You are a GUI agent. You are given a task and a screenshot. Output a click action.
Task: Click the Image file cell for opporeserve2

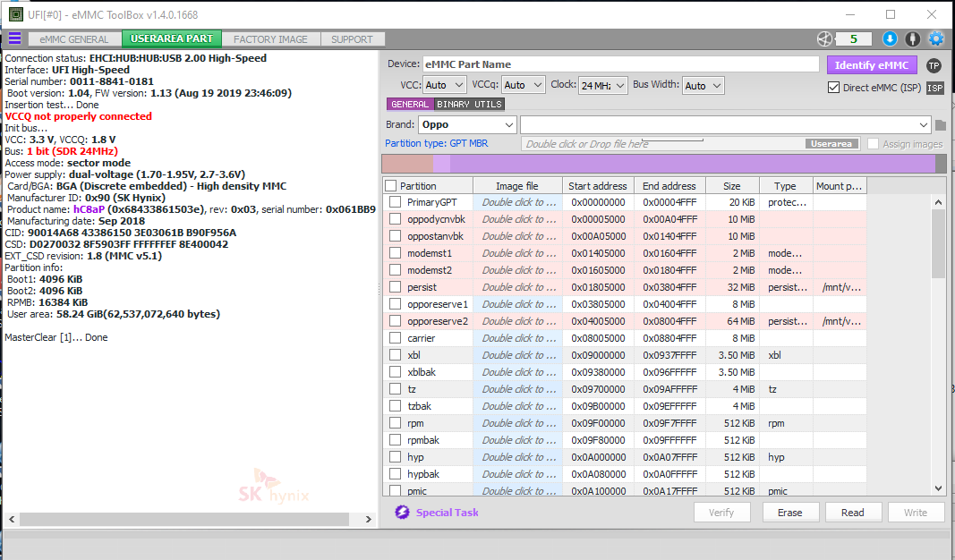(518, 321)
